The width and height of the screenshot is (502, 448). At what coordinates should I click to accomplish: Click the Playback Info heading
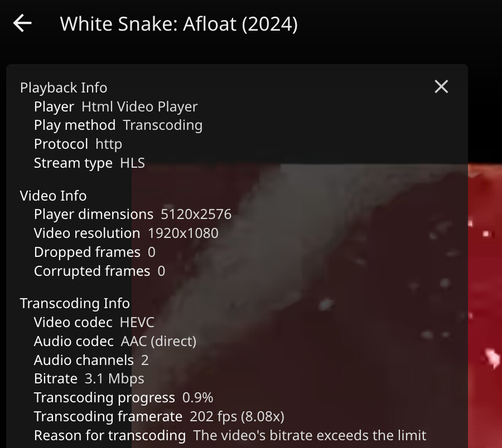[64, 87]
